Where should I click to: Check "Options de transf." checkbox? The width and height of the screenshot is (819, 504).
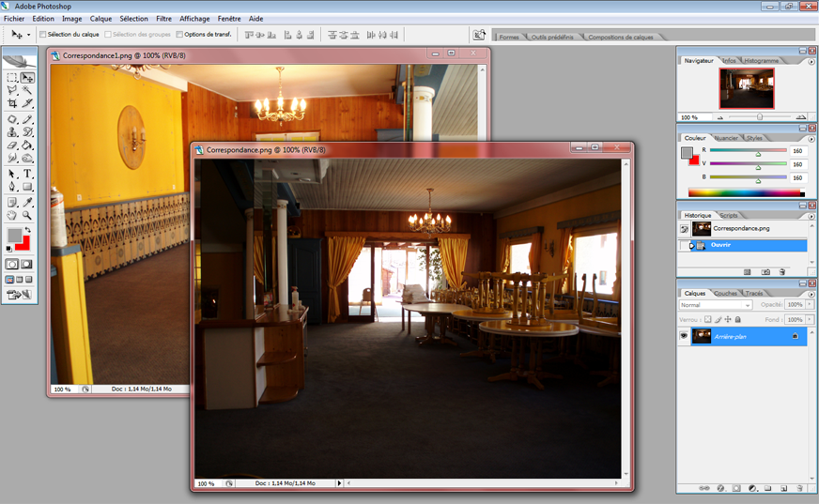[x=179, y=35]
